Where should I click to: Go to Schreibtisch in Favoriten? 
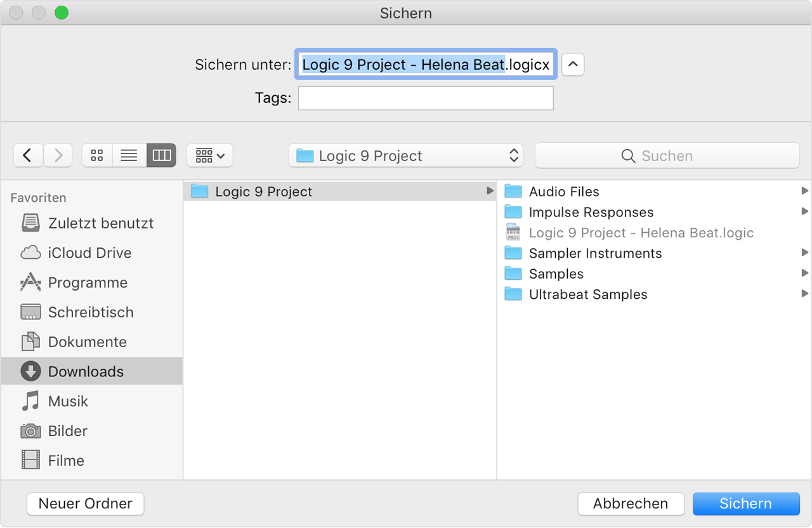(91, 312)
